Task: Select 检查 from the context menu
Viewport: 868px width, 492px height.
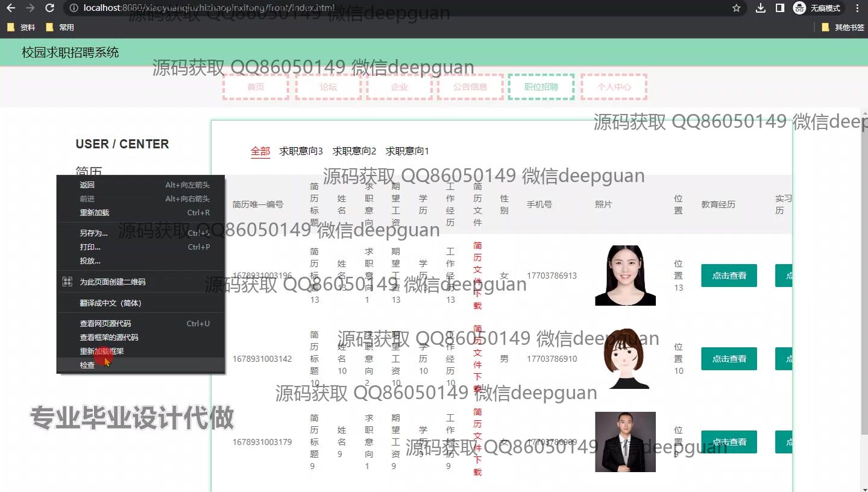Action: pos(87,365)
